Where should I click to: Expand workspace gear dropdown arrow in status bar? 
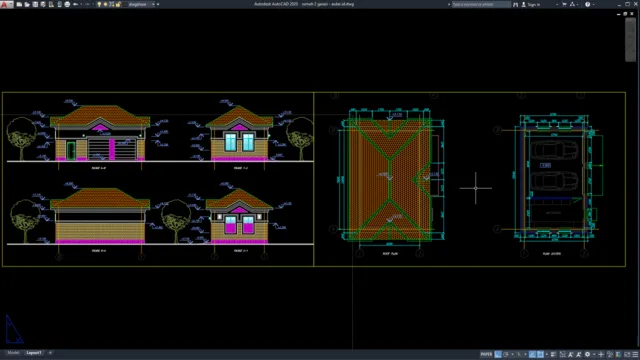pos(594,354)
